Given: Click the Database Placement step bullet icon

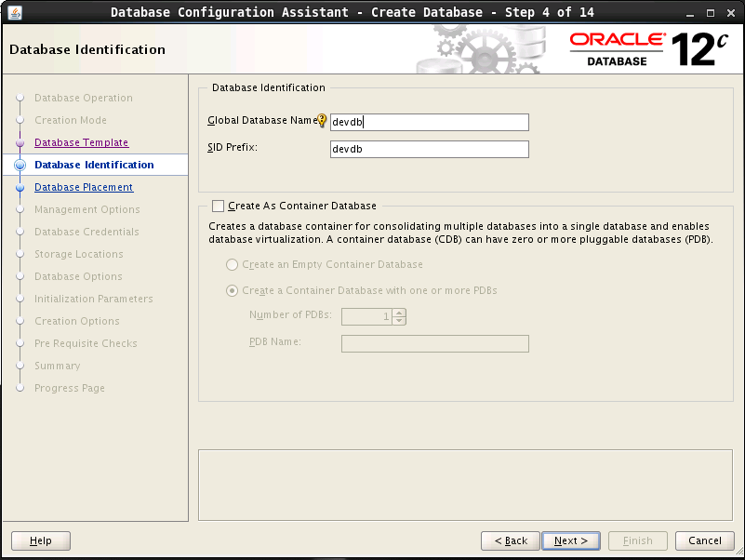Looking at the screenshot, I should (x=20, y=188).
